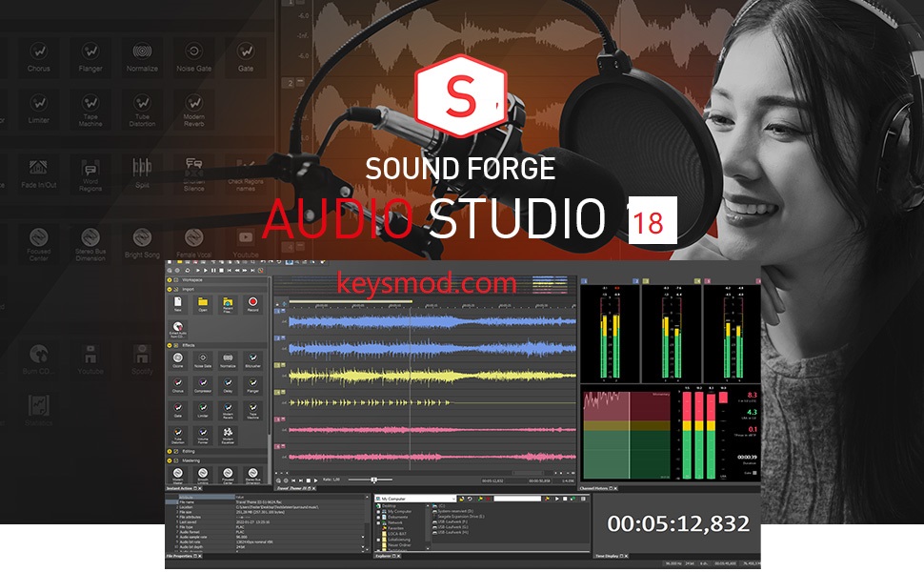This screenshot has width=924, height=572.
Task: Open a file with the Open folder icon
Action: (x=203, y=304)
